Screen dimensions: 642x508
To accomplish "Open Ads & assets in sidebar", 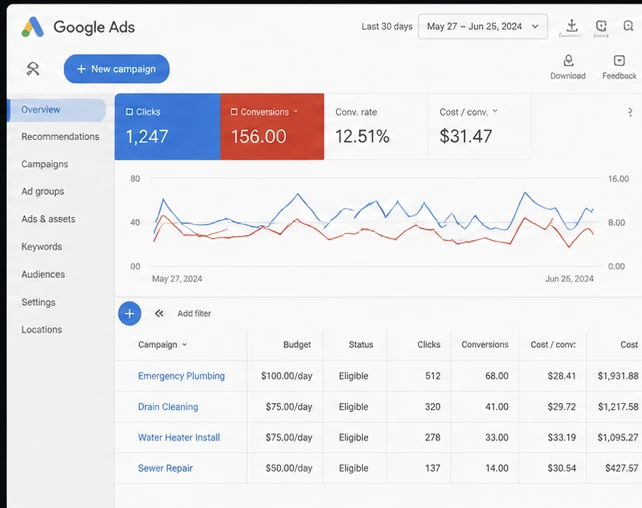I will click(48, 219).
